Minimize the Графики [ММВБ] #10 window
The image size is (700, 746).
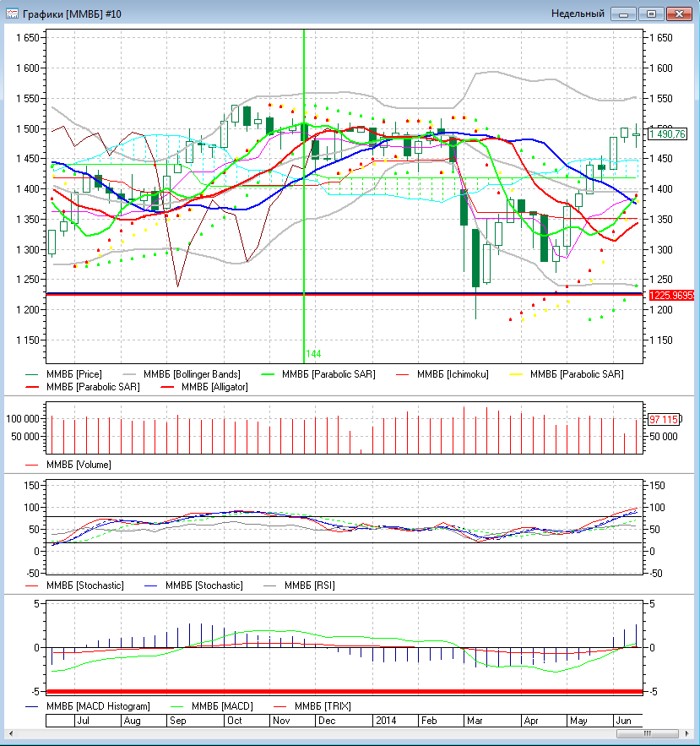623,14
